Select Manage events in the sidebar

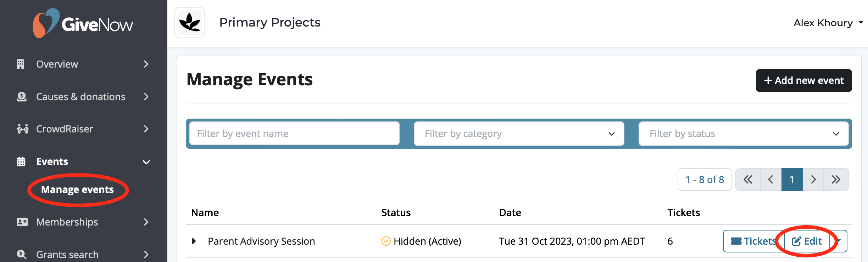pos(78,190)
